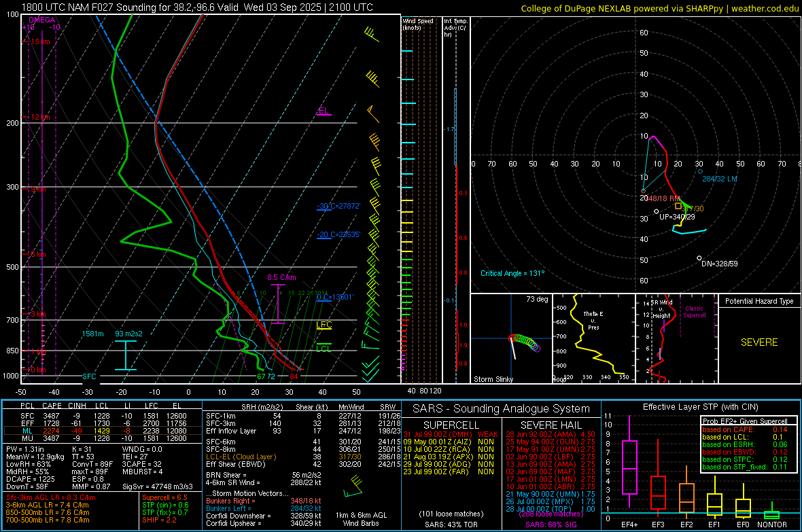Click the magenta EF4+ box plot
Image resolution: width=802 pixels, height=532 pixels.
point(629,462)
